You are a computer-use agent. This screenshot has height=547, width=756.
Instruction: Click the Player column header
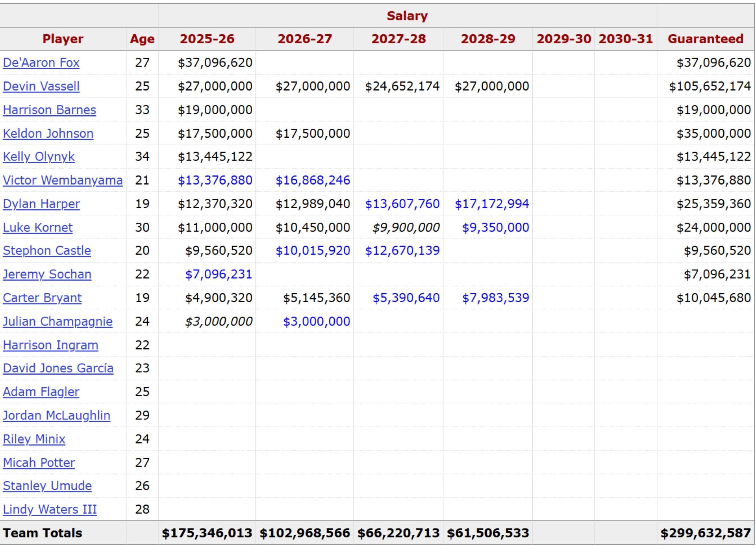coord(63,39)
